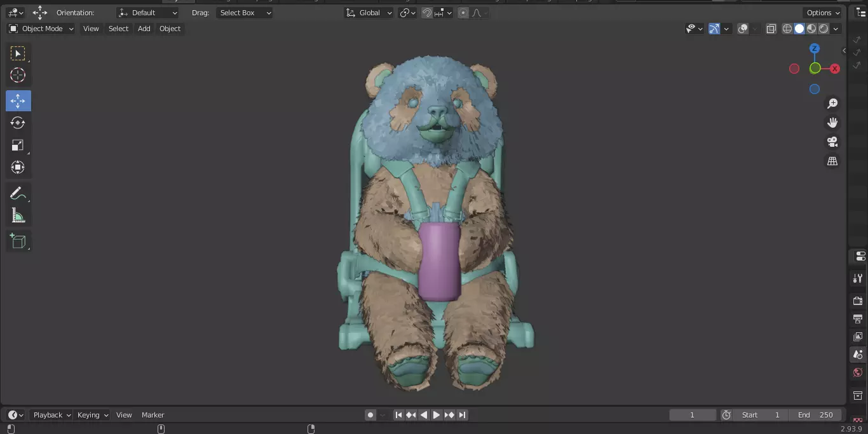Open the Add menu

pos(144,29)
